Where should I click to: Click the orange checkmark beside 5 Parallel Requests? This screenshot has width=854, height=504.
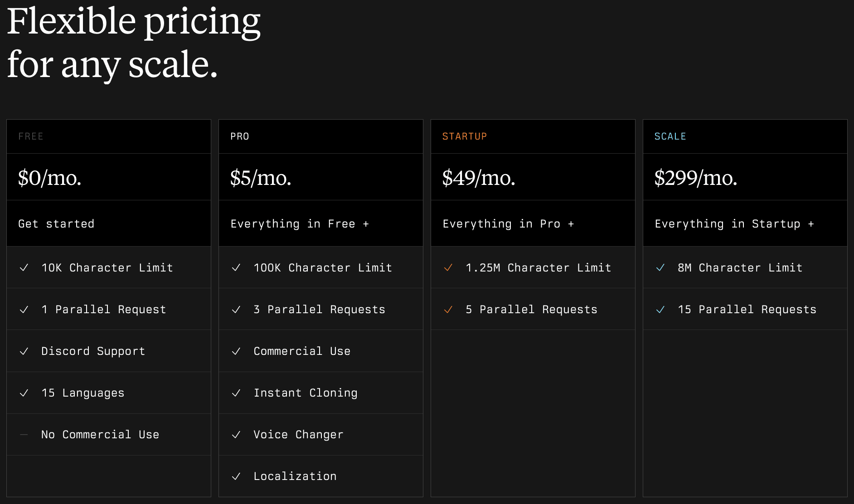pos(448,310)
